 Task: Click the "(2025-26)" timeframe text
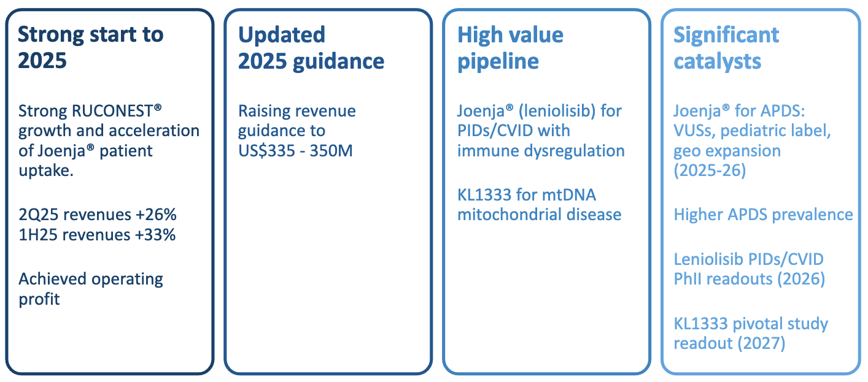[710, 170]
